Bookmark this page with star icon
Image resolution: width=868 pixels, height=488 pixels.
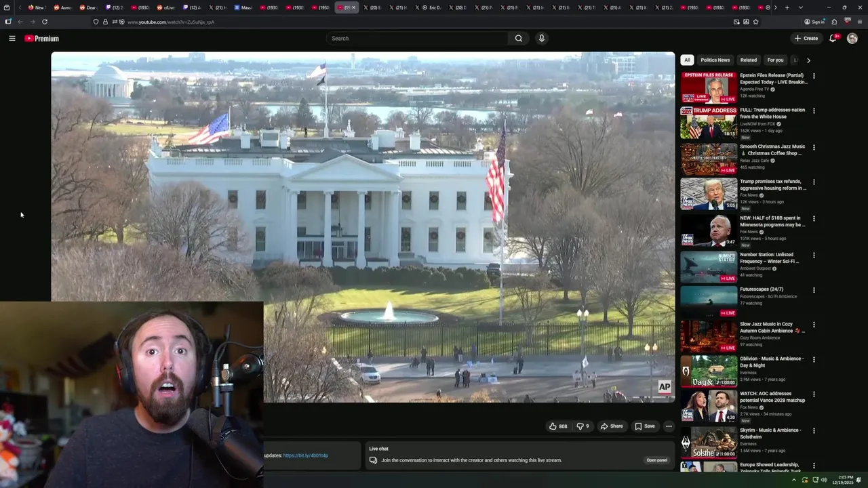[755, 22]
